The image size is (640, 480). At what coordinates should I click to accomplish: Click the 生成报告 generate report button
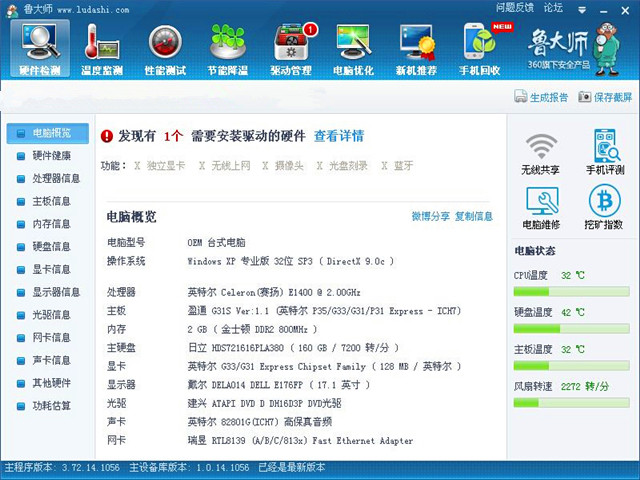coord(541,97)
